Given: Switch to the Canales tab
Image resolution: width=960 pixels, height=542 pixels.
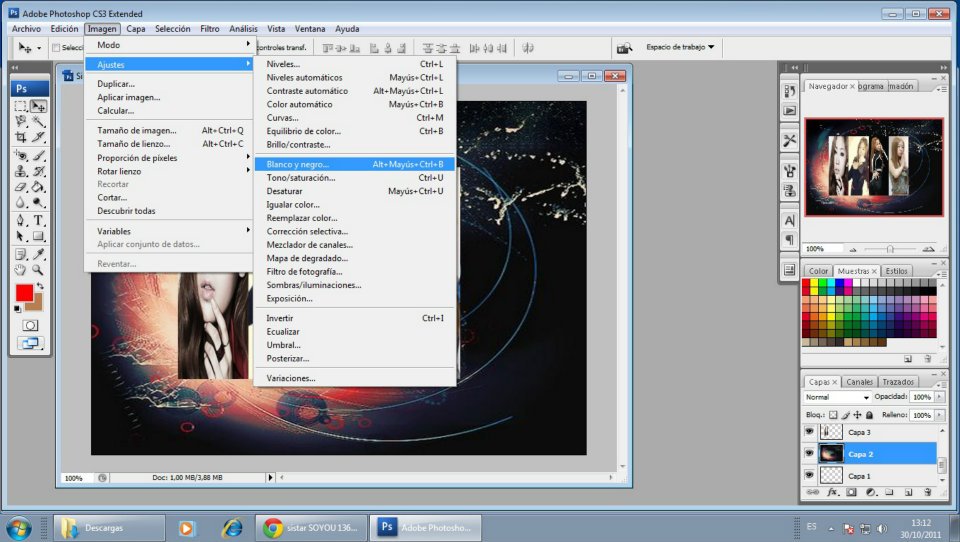Looking at the screenshot, I should coord(859,382).
